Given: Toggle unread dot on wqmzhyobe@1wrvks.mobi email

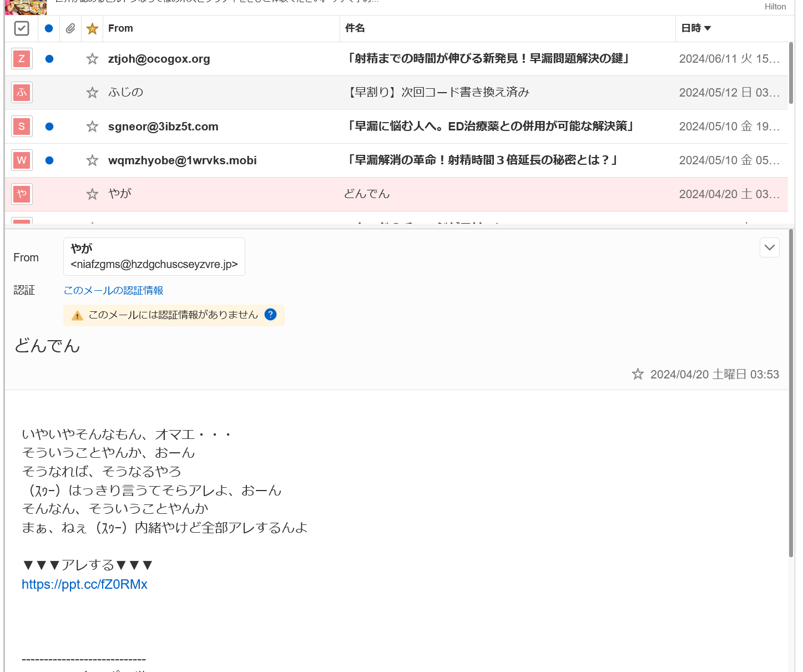Looking at the screenshot, I should pyautogui.click(x=49, y=160).
